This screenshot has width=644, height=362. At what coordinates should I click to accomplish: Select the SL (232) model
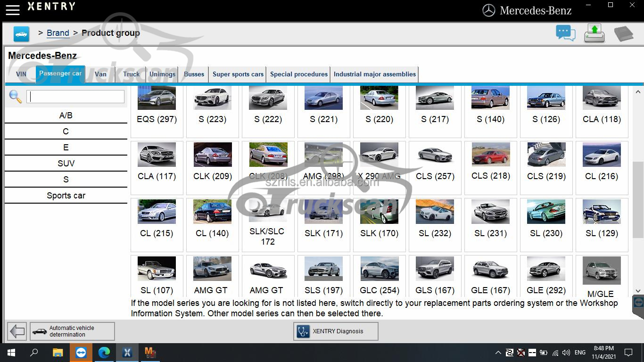click(x=435, y=225)
